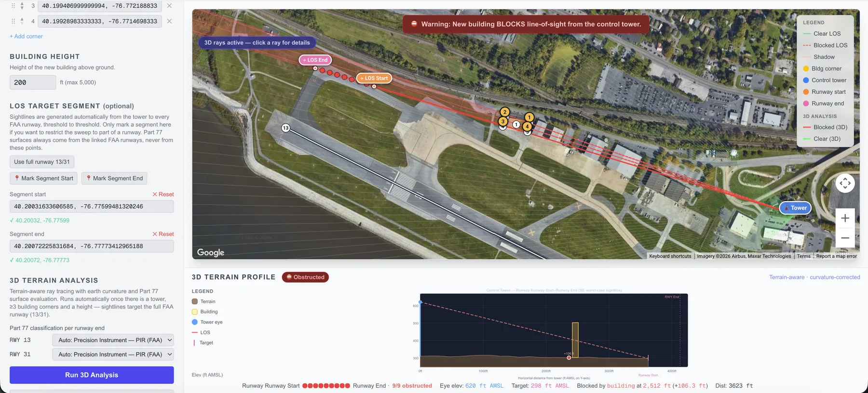The width and height of the screenshot is (868, 393).
Task: Click the + Add corner link
Action: tap(26, 36)
